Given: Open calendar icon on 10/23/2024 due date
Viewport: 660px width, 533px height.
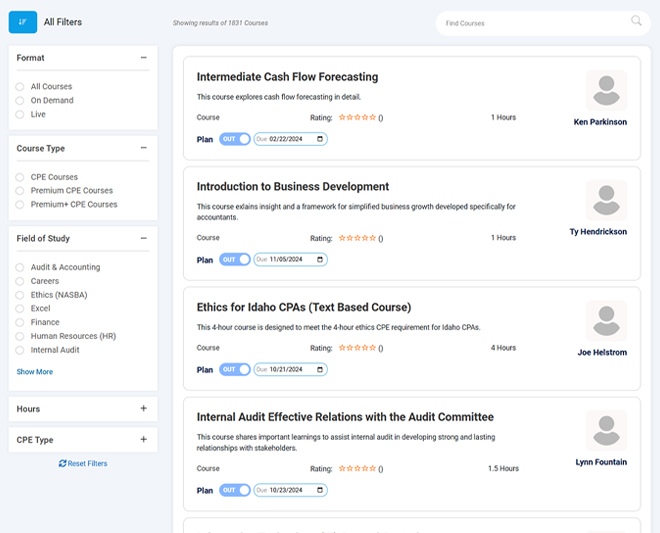Looking at the screenshot, I should click(320, 490).
